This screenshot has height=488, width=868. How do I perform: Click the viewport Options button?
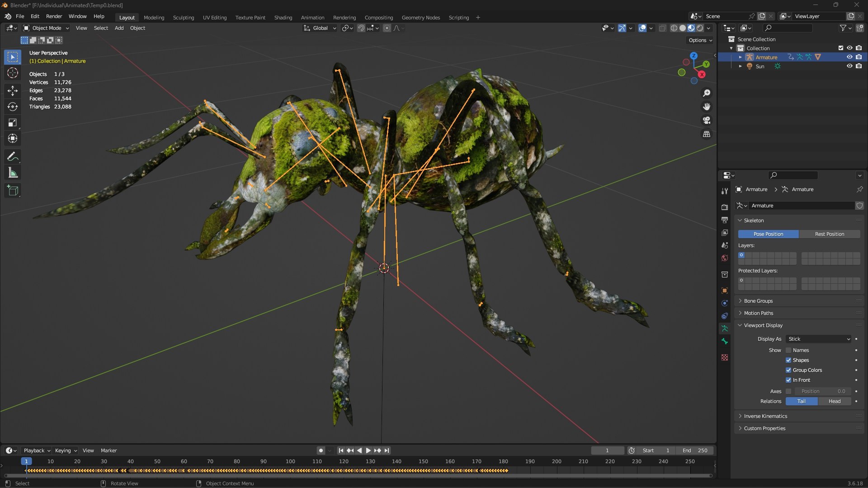(x=700, y=40)
